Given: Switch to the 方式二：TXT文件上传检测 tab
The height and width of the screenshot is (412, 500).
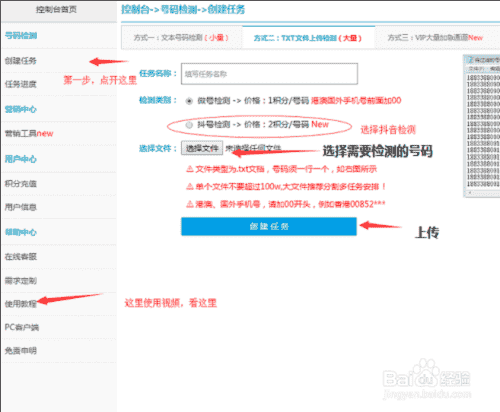Looking at the screenshot, I should coord(308,38).
